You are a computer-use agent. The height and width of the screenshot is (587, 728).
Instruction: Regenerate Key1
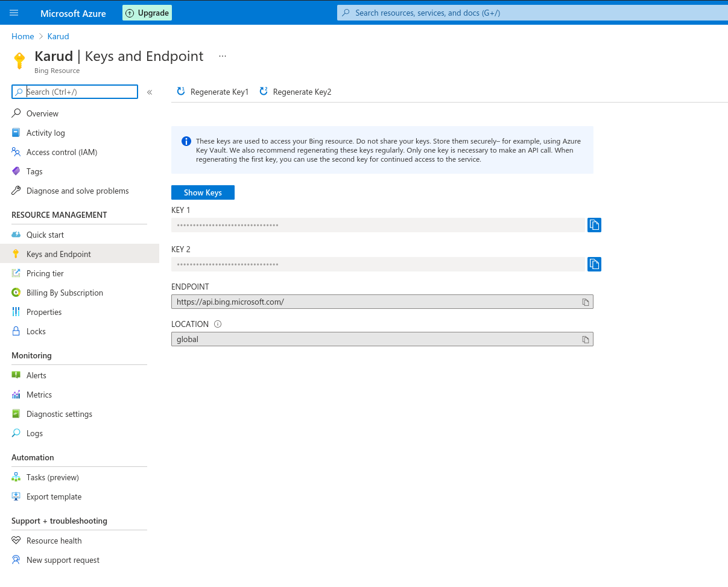click(x=213, y=92)
